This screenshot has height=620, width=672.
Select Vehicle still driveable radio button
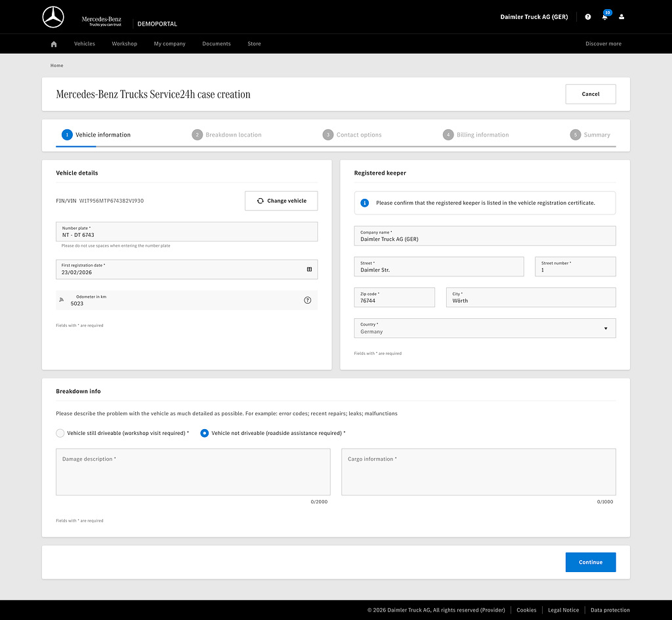[x=60, y=433]
